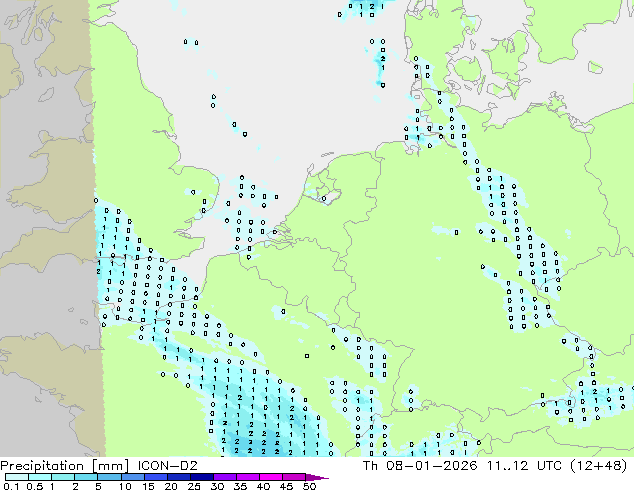This screenshot has height=490, width=634.
Task: Select the 20–25 mm legend color swatch
Action: pos(178,477)
